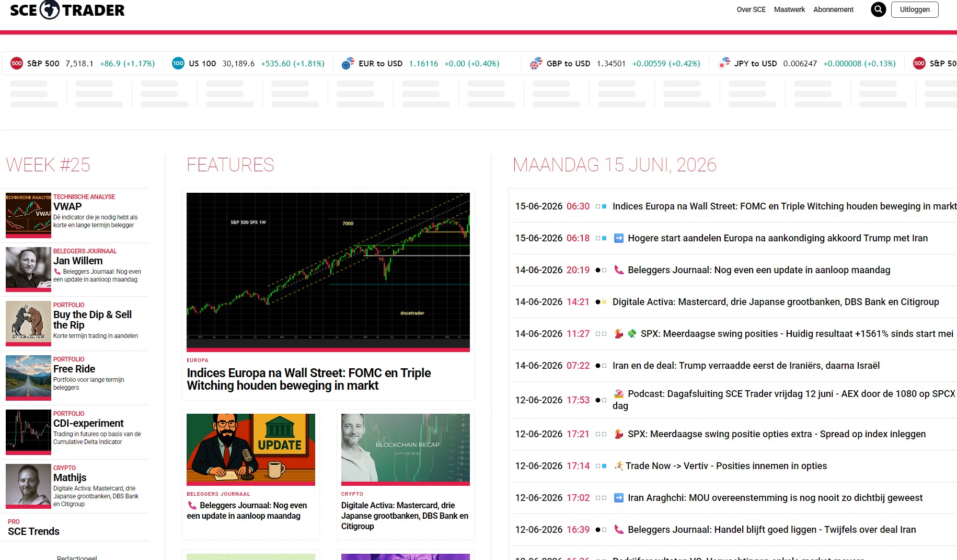
Task: Click the WEEK #25 heading
Action: tap(48, 165)
